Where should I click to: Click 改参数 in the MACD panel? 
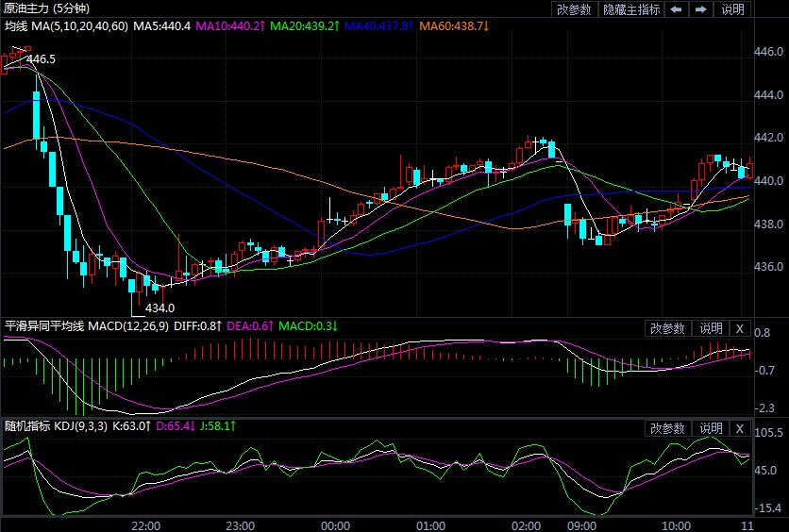[668, 328]
